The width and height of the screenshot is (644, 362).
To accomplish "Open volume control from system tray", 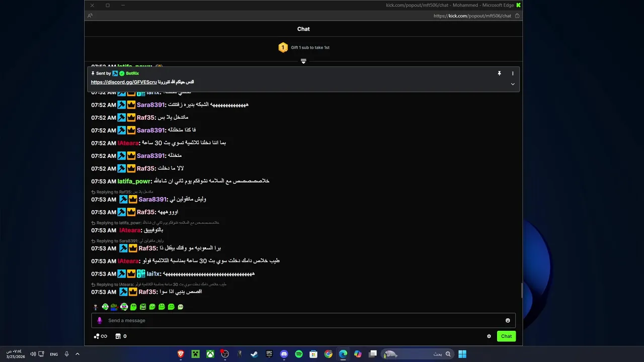I will pyautogui.click(x=32, y=354).
